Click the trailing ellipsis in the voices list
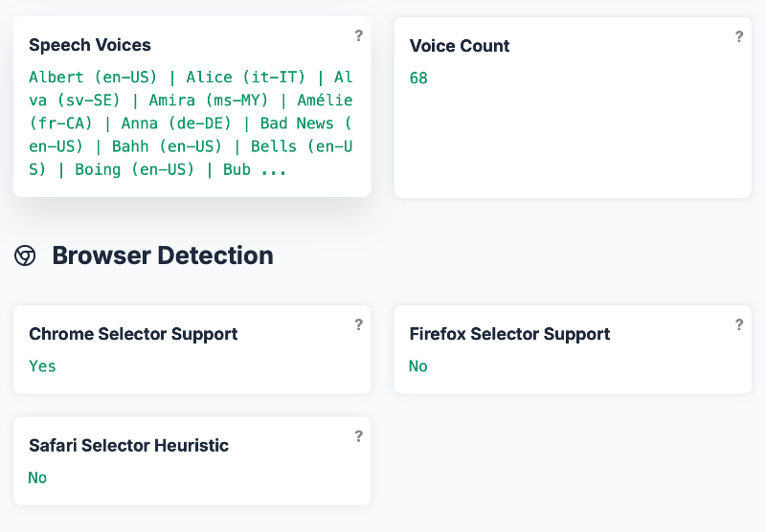 pos(274,169)
